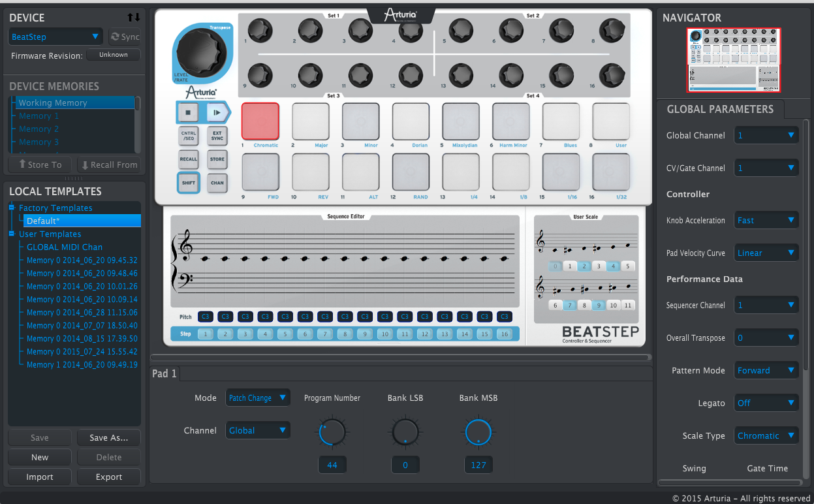Image resolution: width=814 pixels, height=504 pixels.
Task: Select pad 6 Harm Minor
Action: 511,121
